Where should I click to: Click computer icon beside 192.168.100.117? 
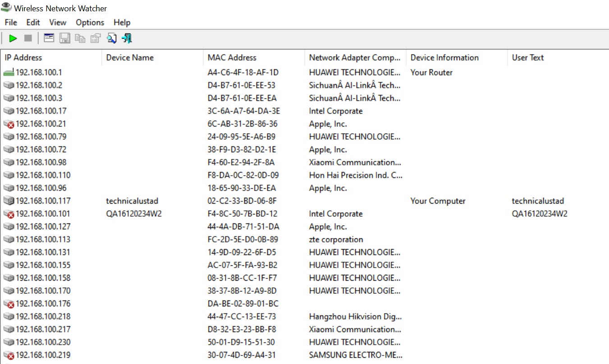pyautogui.click(x=9, y=201)
